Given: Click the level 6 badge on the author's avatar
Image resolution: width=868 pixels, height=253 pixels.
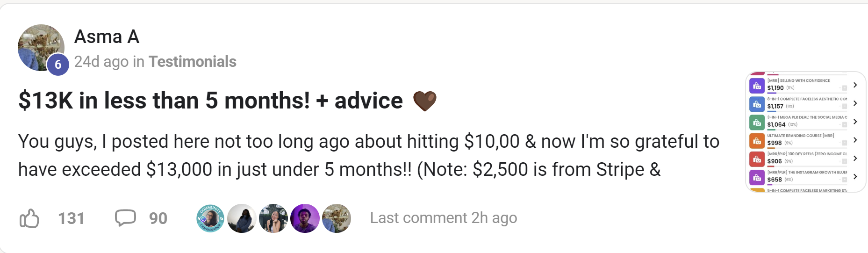Looking at the screenshot, I should 58,65.
